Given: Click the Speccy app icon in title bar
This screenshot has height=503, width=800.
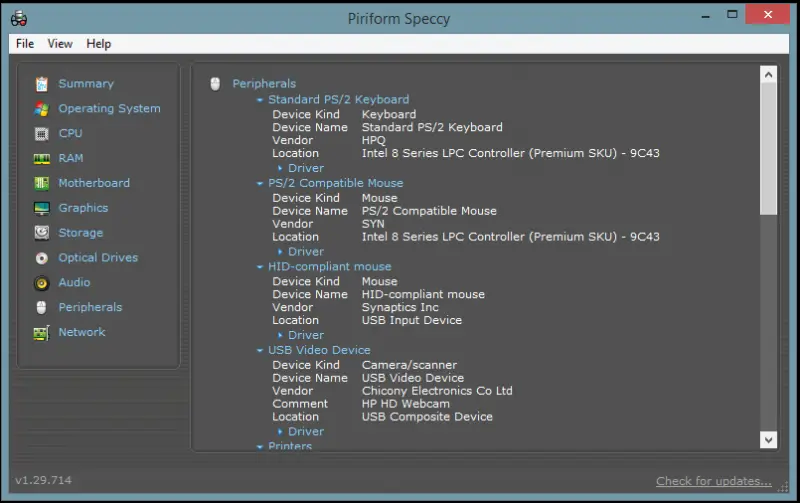Looking at the screenshot, I should [x=19, y=18].
